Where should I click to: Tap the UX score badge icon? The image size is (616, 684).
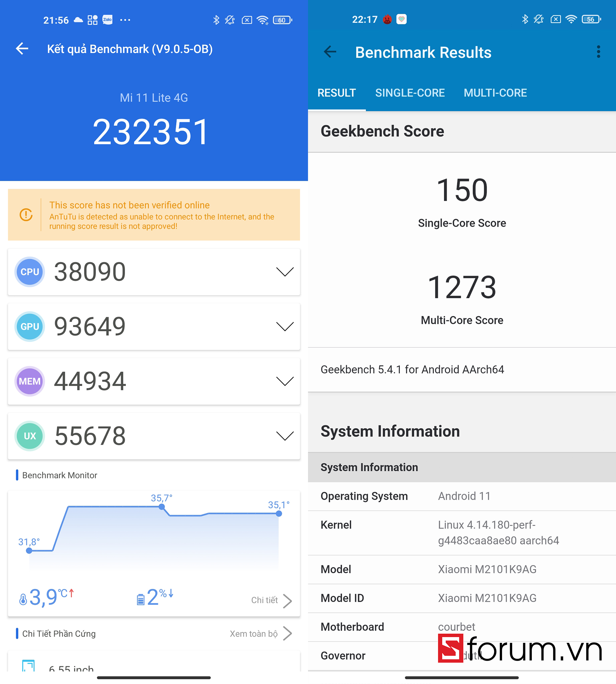(x=30, y=436)
